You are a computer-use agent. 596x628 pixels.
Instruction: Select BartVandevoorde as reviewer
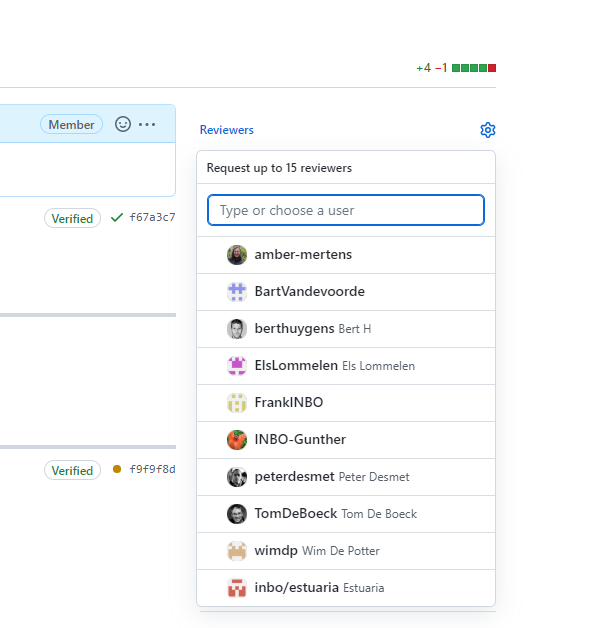pyautogui.click(x=346, y=292)
